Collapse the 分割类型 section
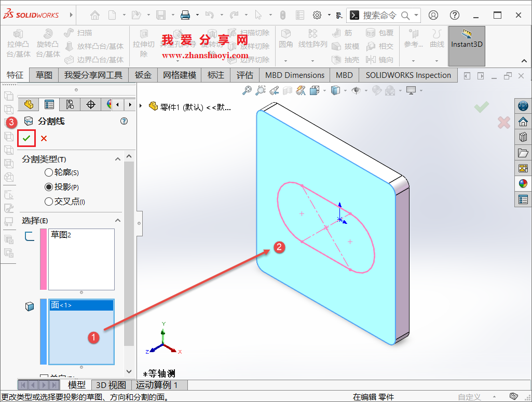This screenshot has width=532, height=402. (x=118, y=159)
